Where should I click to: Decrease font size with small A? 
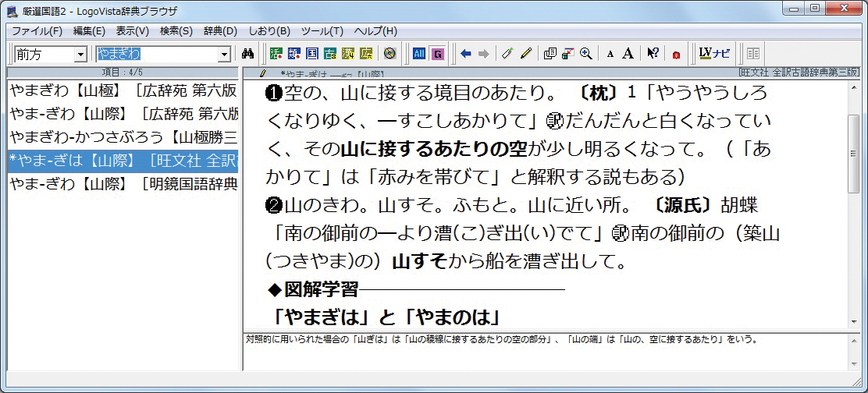pos(610,54)
